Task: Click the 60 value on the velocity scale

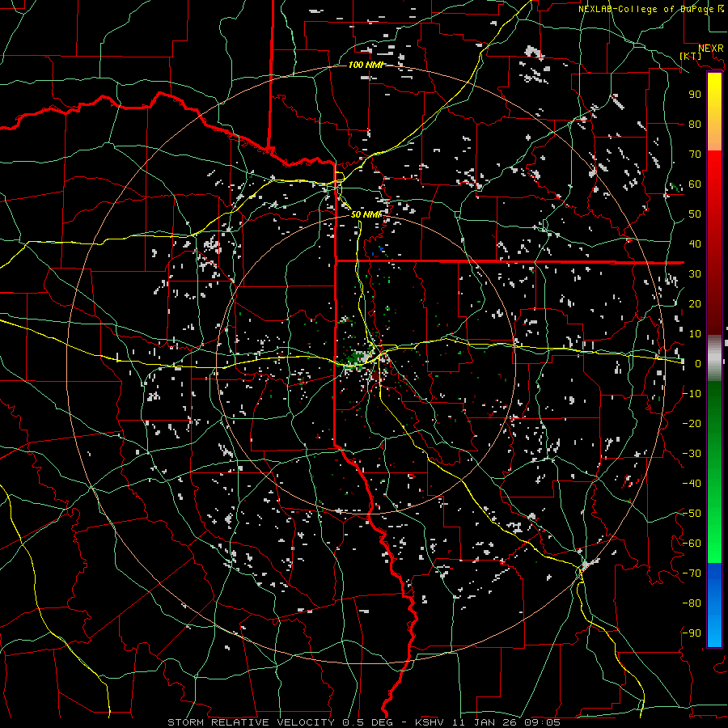Action: click(695, 184)
